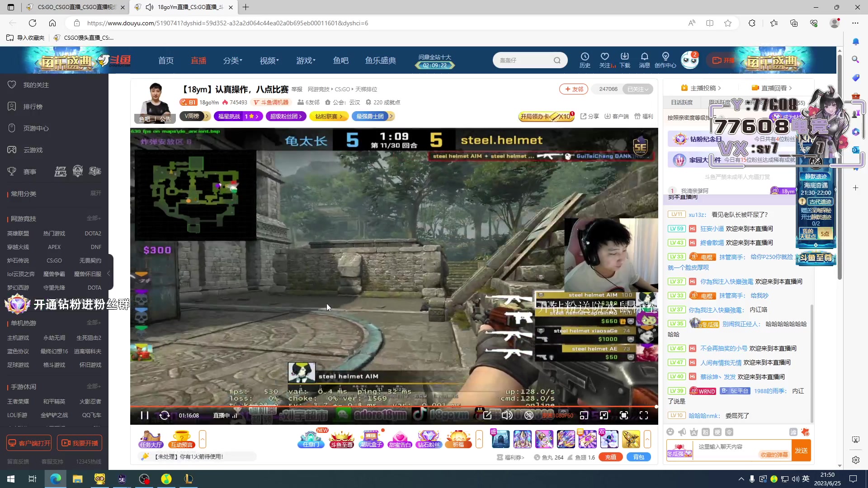Switch to the 直播 navigation tab
This screenshot has height=488, width=868.
tap(198, 60)
